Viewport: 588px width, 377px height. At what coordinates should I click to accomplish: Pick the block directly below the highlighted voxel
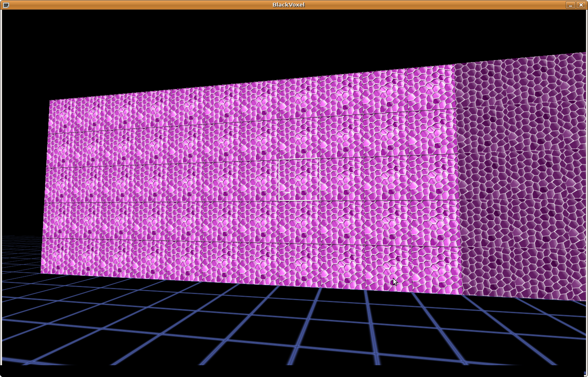[x=300, y=222]
